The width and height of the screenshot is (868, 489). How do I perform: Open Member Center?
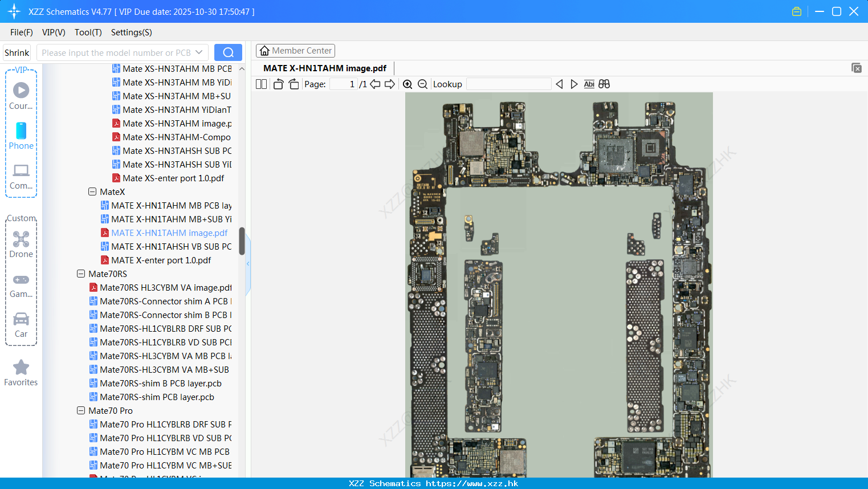pyautogui.click(x=295, y=51)
